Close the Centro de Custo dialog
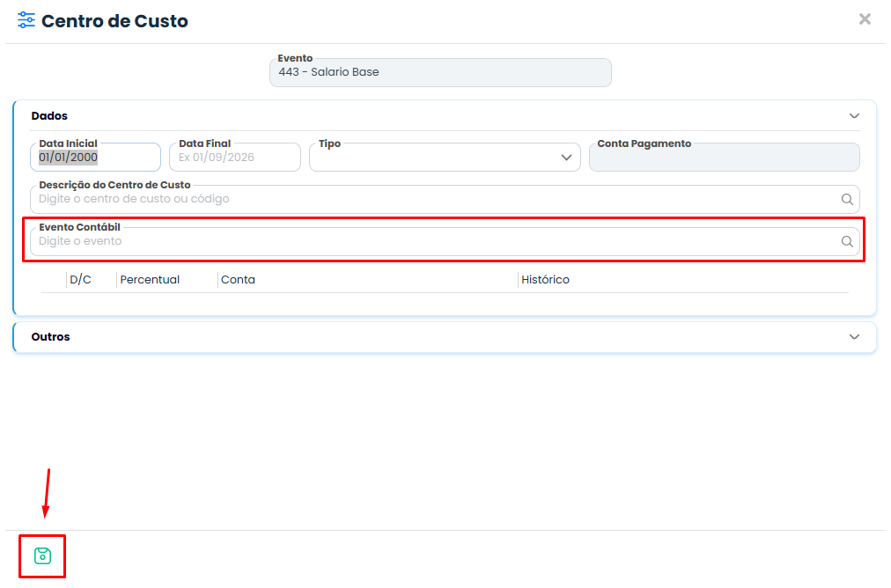This screenshot has height=588, width=891. (x=865, y=19)
